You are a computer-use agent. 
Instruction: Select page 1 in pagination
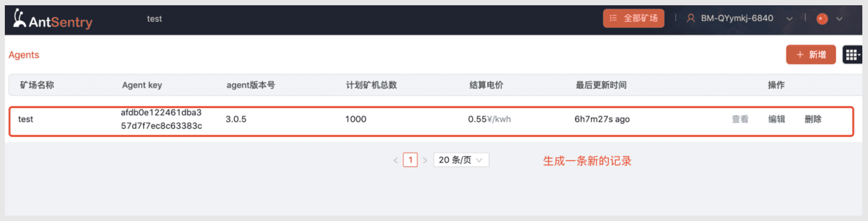click(x=410, y=160)
